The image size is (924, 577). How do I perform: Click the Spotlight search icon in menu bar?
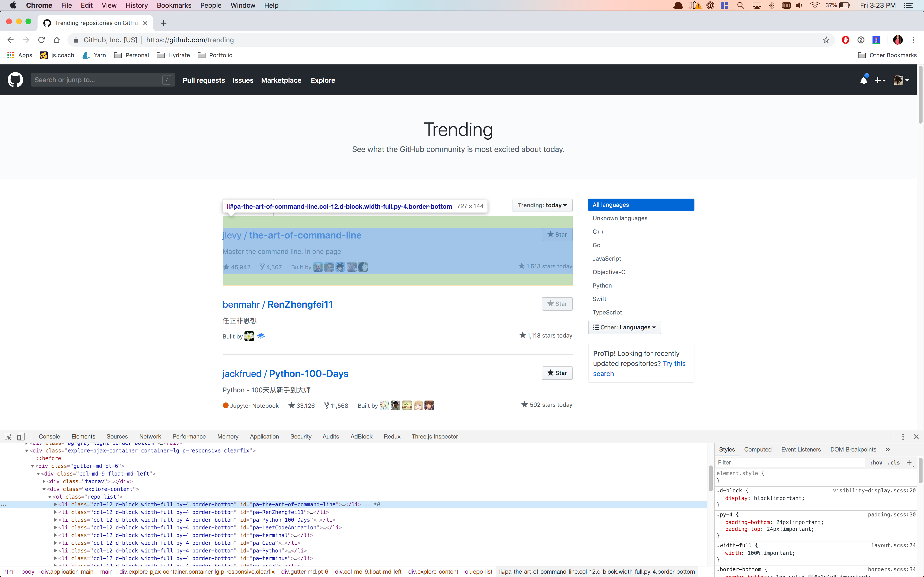740,5
